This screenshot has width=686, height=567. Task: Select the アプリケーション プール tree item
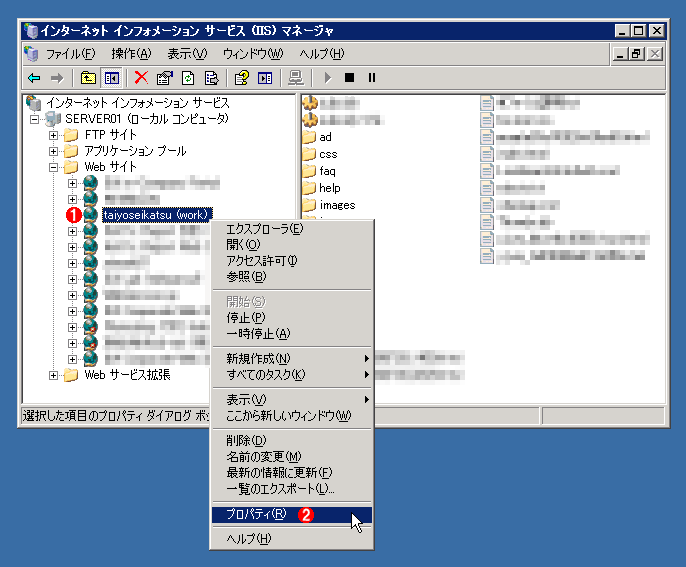[135, 151]
